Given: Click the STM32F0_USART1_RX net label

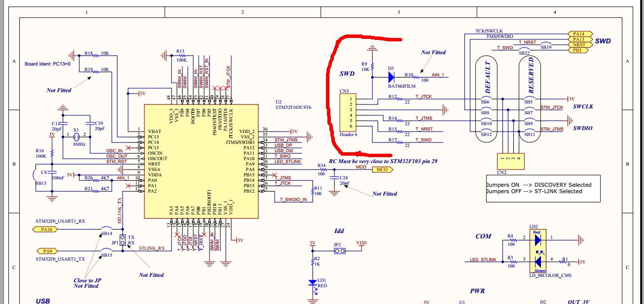Looking at the screenshot, I should pyautogui.click(x=61, y=221).
